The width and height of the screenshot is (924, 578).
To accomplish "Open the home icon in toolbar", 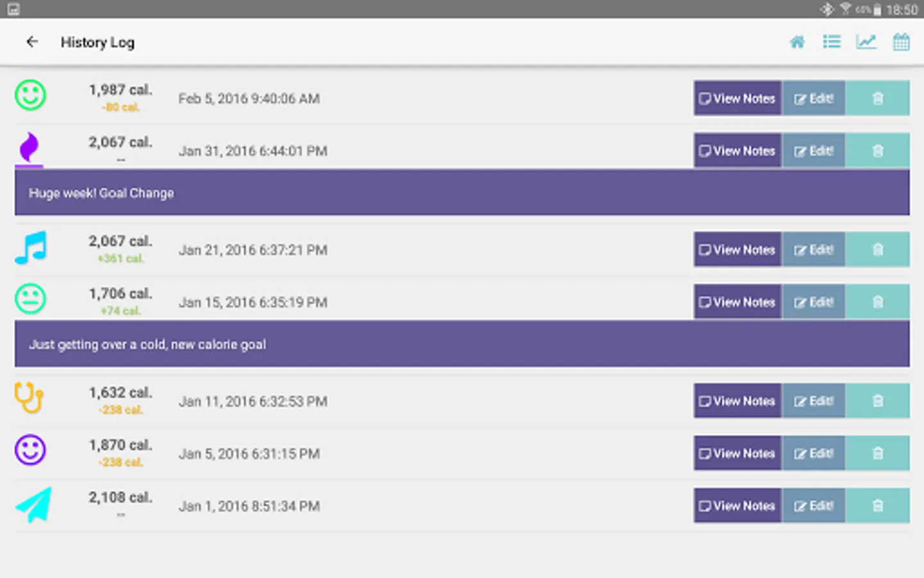I will 797,42.
